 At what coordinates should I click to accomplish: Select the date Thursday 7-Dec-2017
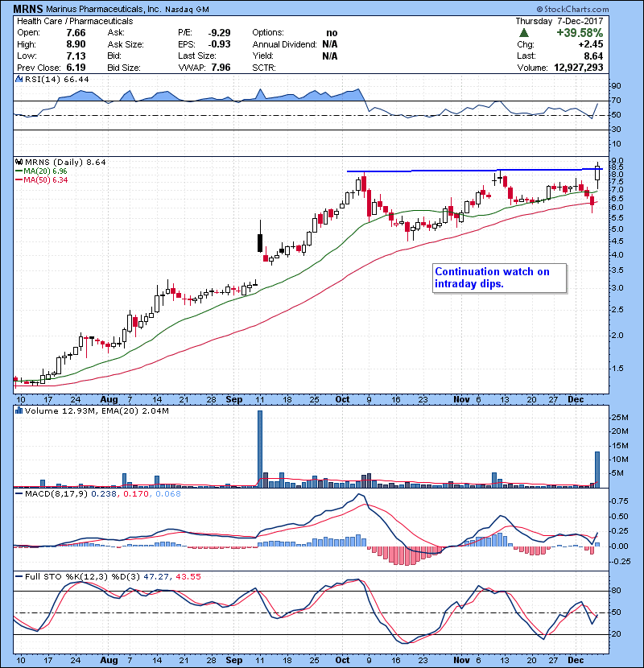click(x=559, y=21)
